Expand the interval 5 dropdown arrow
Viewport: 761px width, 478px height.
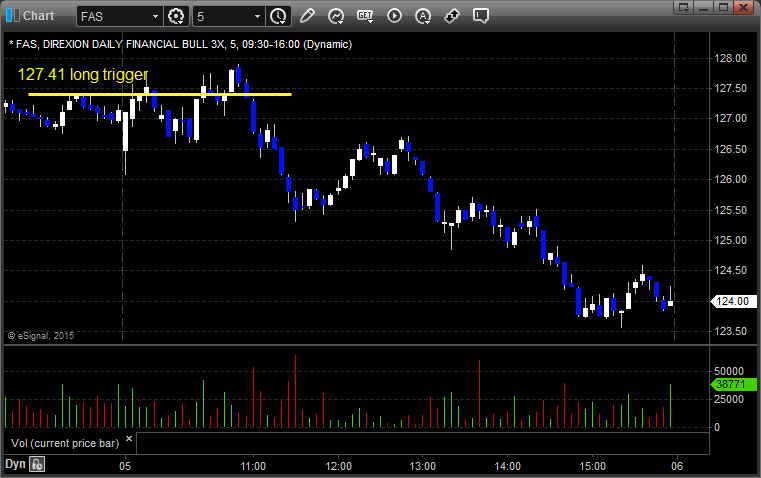[257, 16]
